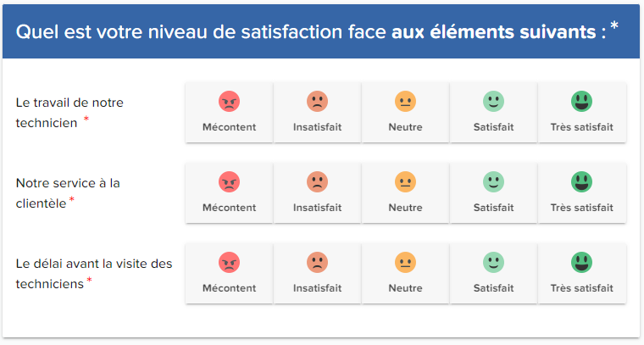This screenshot has height=345, width=644.
Task: Click the grinning green face for visit delay
Action: click(x=581, y=262)
